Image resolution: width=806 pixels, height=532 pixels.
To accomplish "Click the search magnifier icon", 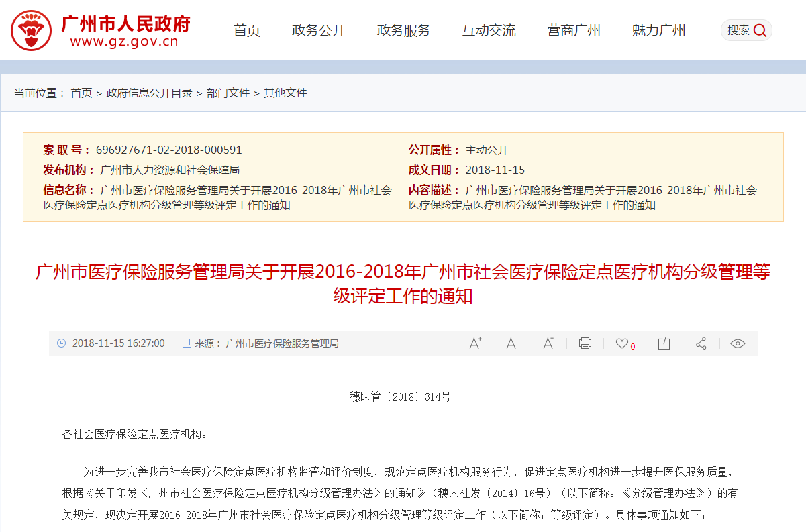I will [x=759, y=30].
